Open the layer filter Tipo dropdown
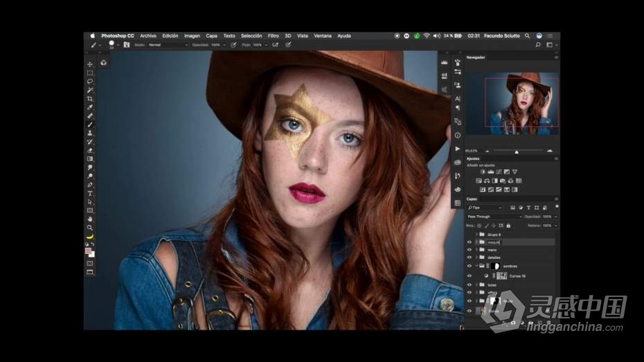644x362 pixels. pyautogui.click(x=485, y=208)
